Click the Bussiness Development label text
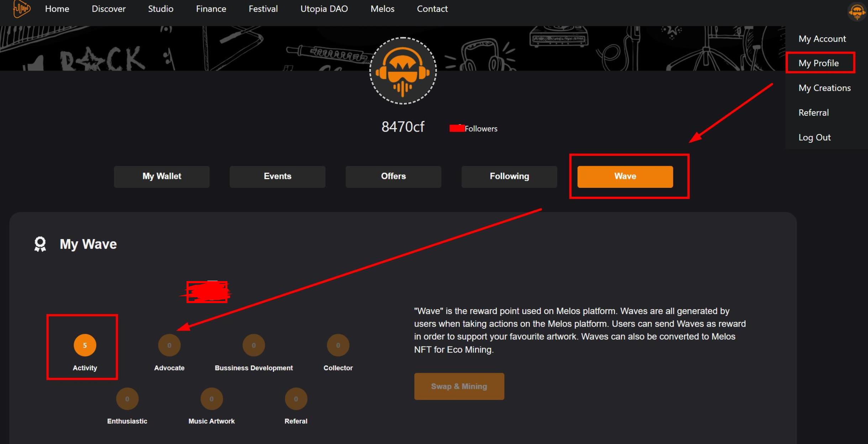 253,368
